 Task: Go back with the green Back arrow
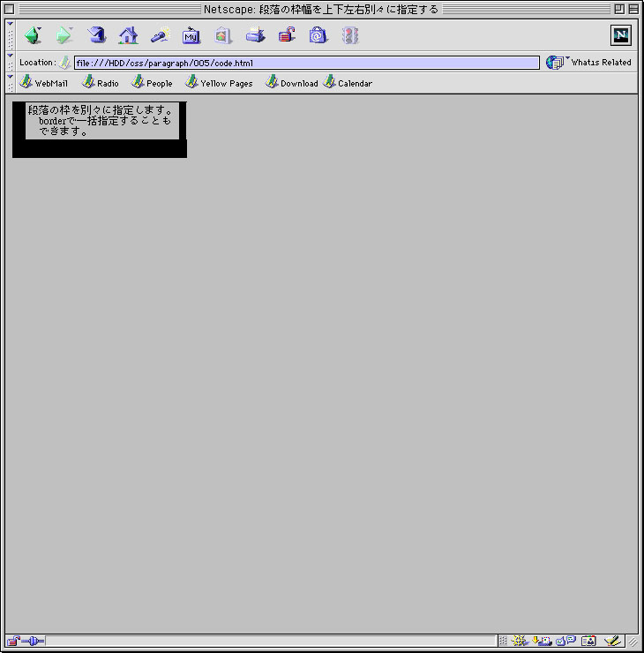click(x=33, y=36)
